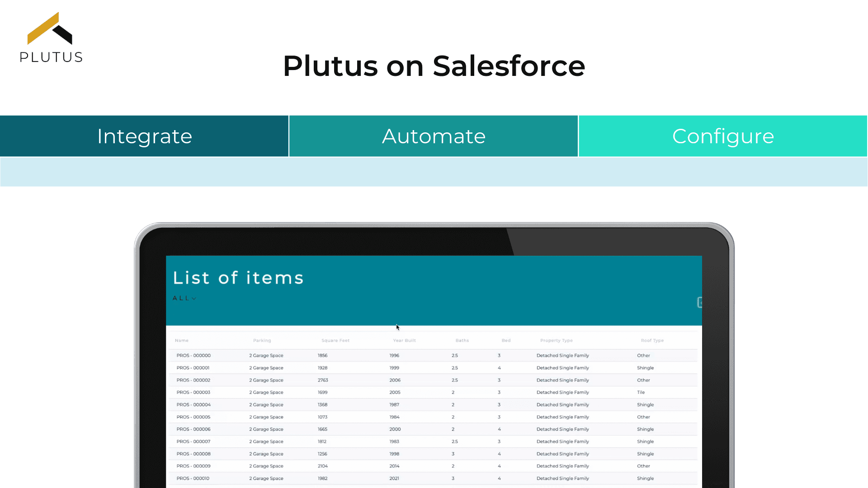Viewport: 868px width, 488px height.
Task: Open record PROS - 000008
Action: [193, 454]
